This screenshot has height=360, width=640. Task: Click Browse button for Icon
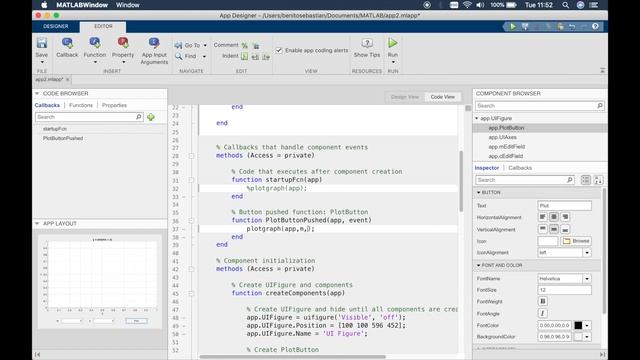point(576,241)
